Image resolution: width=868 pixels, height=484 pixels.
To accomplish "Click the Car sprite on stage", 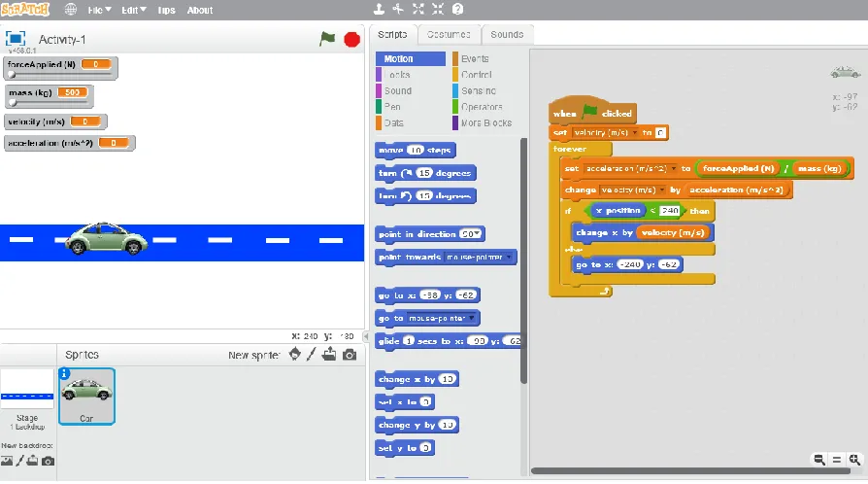I will click(x=106, y=238).
